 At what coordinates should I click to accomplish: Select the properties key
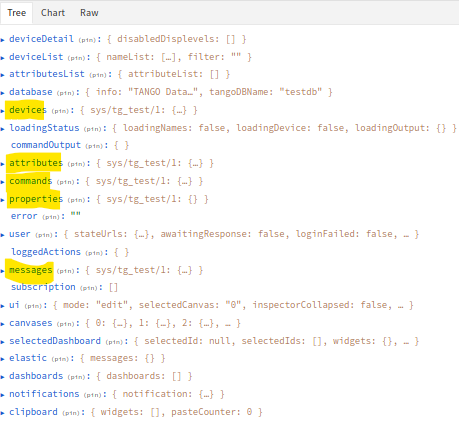[x=36, y=199]
